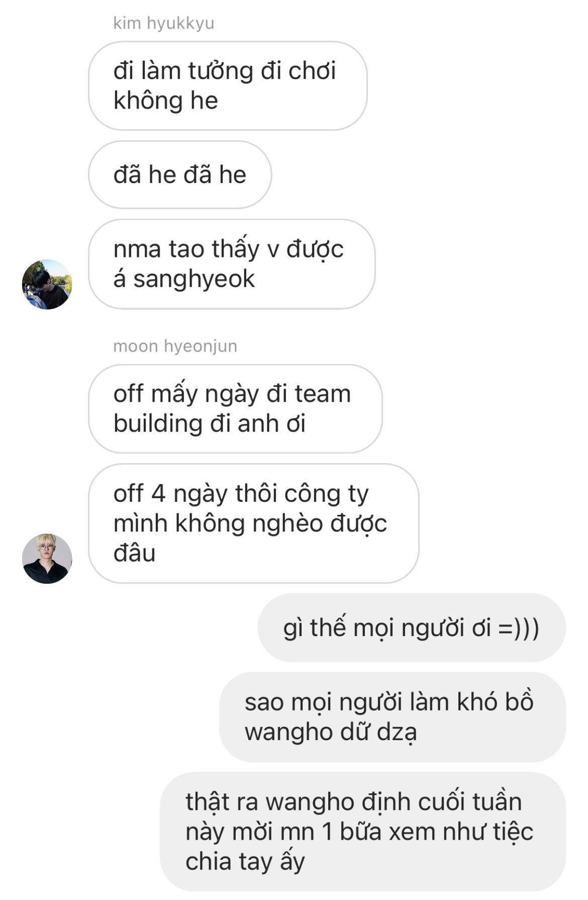
Task: Select the 'kim hyukkyu' sender name
Action: click(x=164, y=24)
